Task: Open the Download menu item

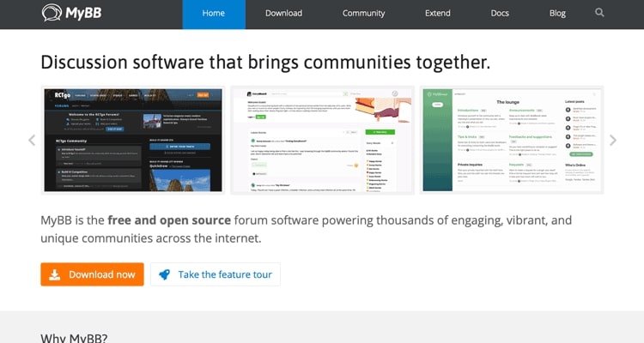Action: [x=283, y=15]
